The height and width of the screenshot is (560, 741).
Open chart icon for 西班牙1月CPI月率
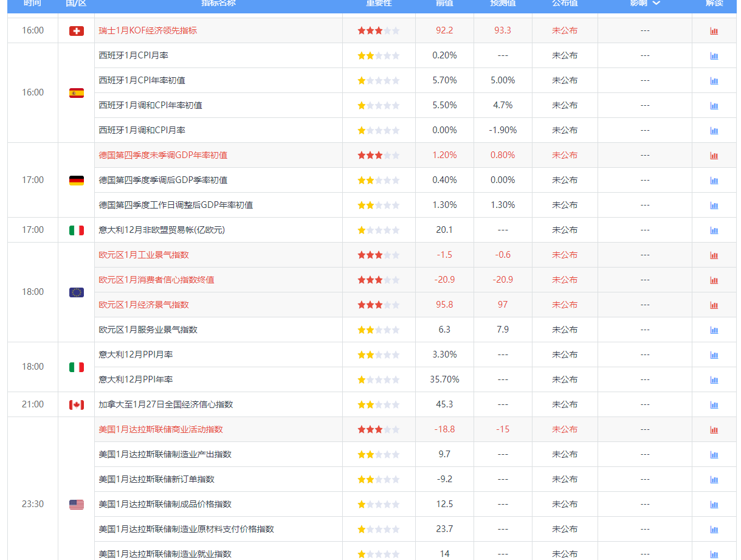[714, 56]
